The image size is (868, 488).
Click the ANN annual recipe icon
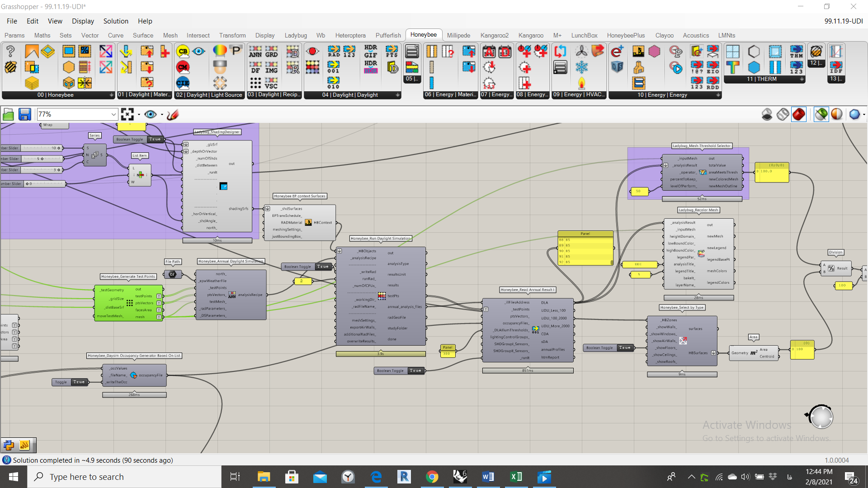click(255, 51)
